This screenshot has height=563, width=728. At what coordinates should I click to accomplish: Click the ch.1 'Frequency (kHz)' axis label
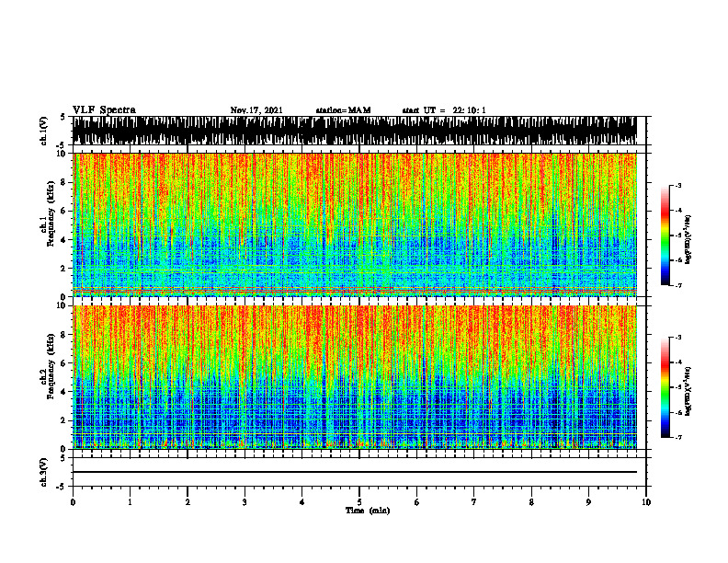click(x=51, y=213)
